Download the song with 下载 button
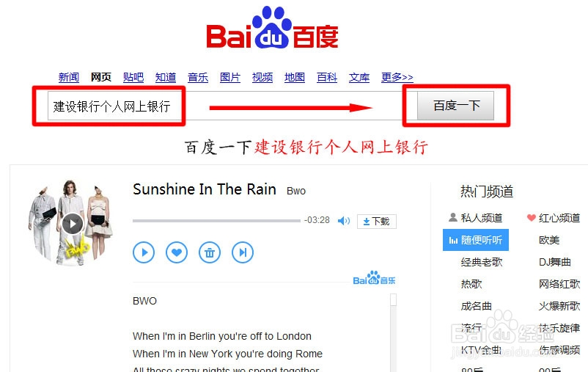The width and height of the screenshot is (588, 372). [377, 221]
